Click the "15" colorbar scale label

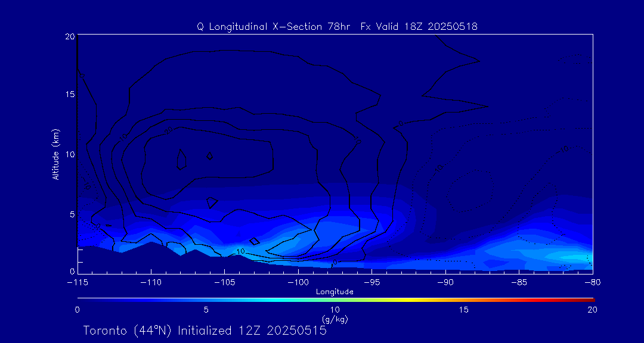pos(463,310)
